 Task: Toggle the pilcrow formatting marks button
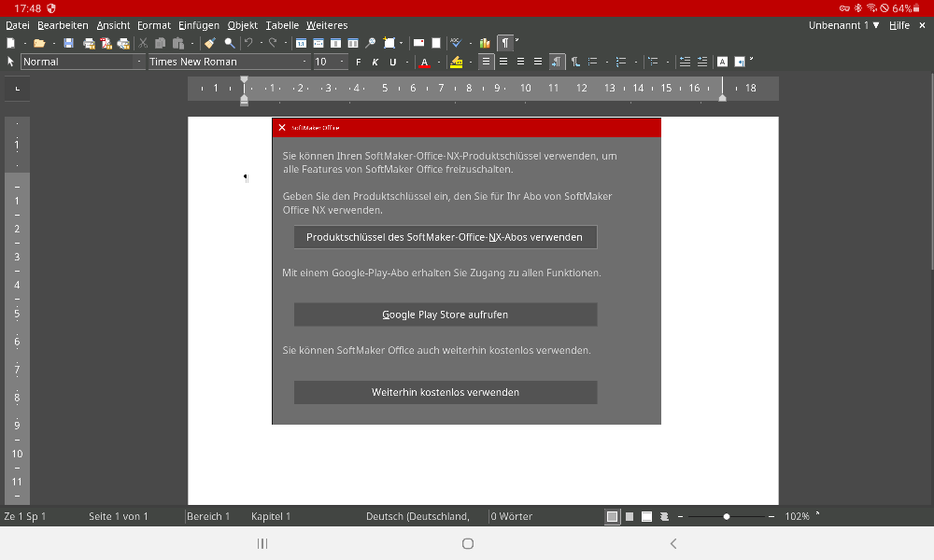[504, 43]
